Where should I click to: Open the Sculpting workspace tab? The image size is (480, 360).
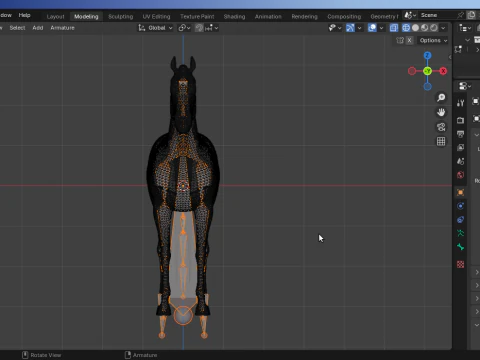click(x=120, y=16)
